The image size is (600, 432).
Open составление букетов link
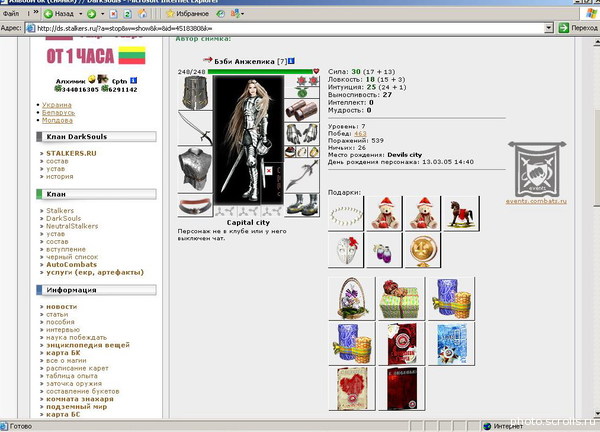point(83,391)
